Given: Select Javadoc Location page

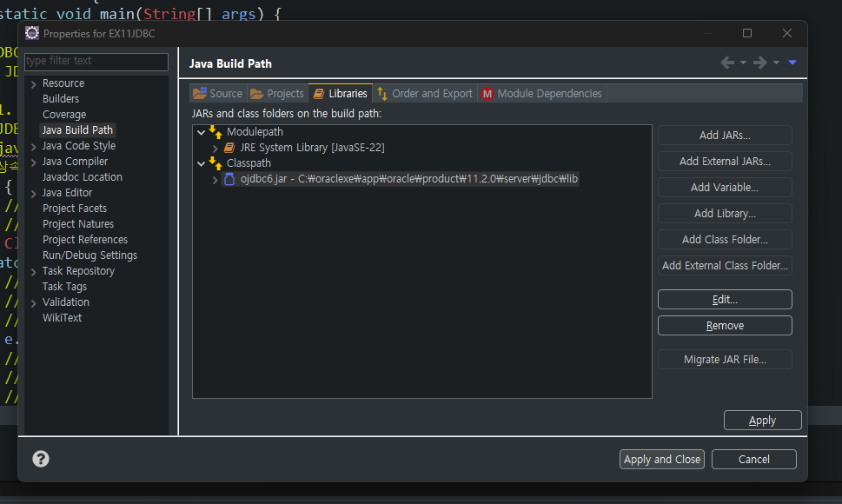Looking at the screenshot, I should [83, 177].
